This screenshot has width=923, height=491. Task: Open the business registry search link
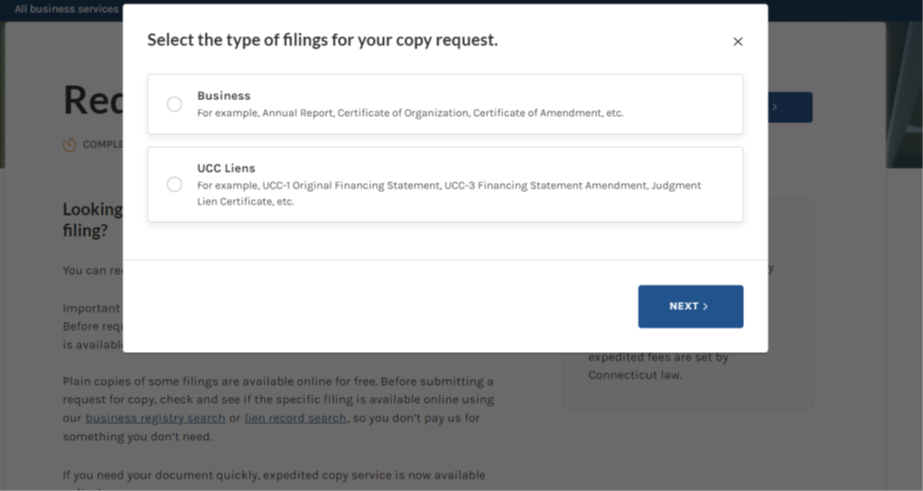coord(155,418)
